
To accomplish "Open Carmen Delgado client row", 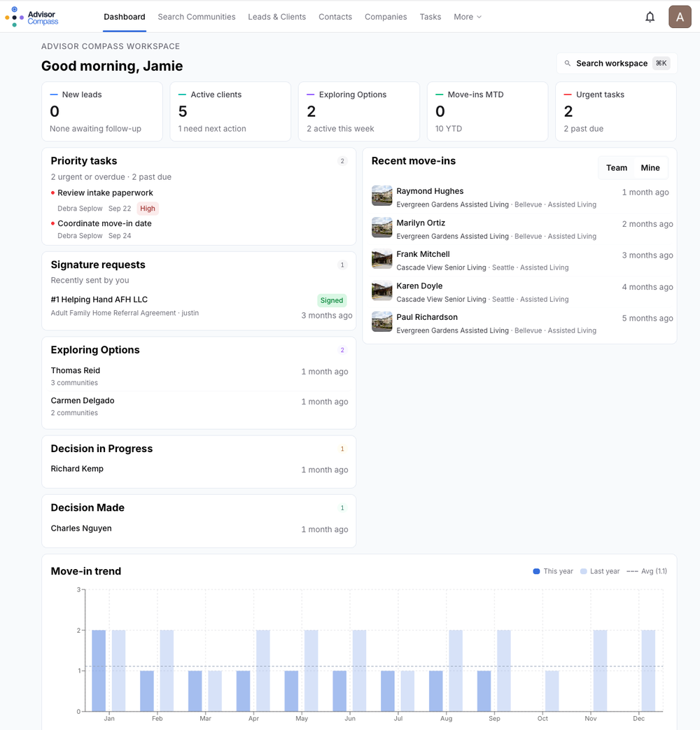I will 199,407.
